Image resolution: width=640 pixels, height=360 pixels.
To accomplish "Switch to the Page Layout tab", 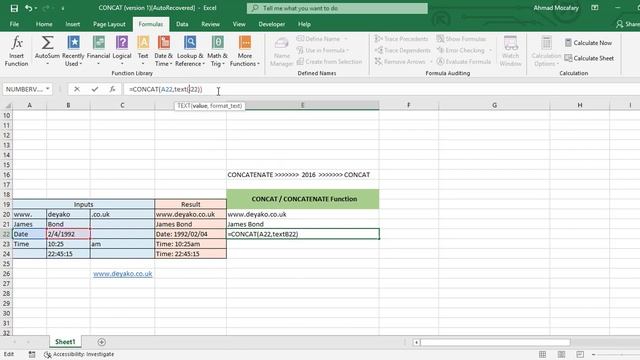I will tap(109, 24).
